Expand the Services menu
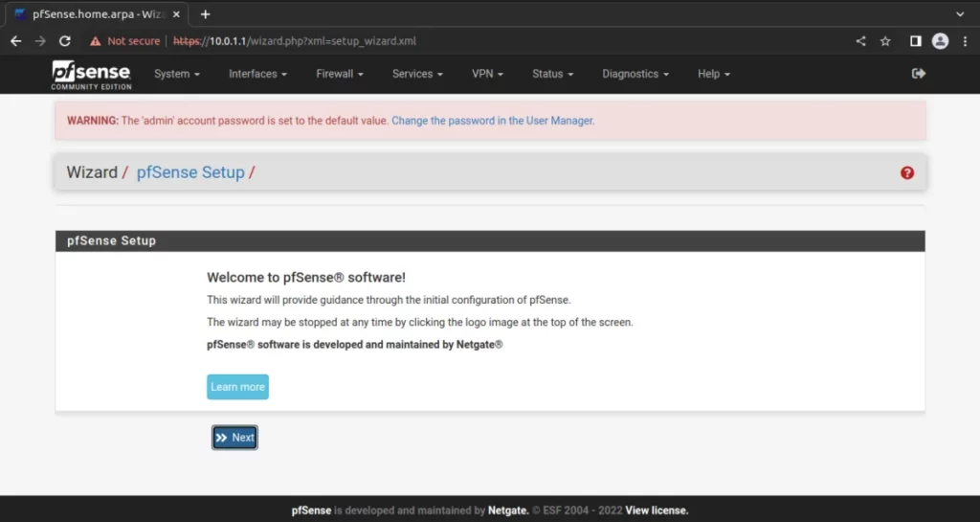The height and width of the screenshot is (522, 980). click(417, 74)
